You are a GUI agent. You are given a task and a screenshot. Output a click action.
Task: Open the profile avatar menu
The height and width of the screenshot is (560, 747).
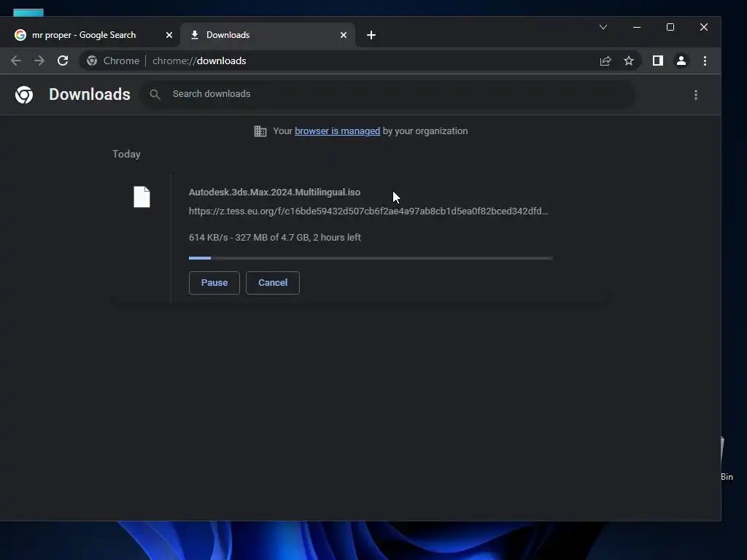coord(681,61)
